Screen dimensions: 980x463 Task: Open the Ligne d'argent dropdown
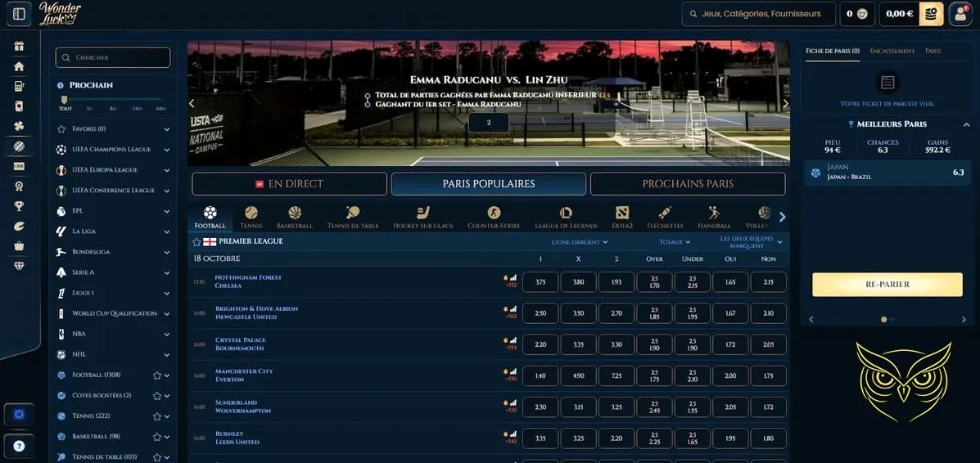tap(580, 242)
